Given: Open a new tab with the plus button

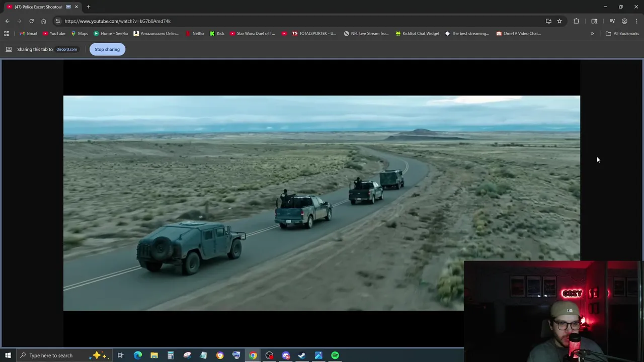Looking at the screenshot, I should point(89,7).
